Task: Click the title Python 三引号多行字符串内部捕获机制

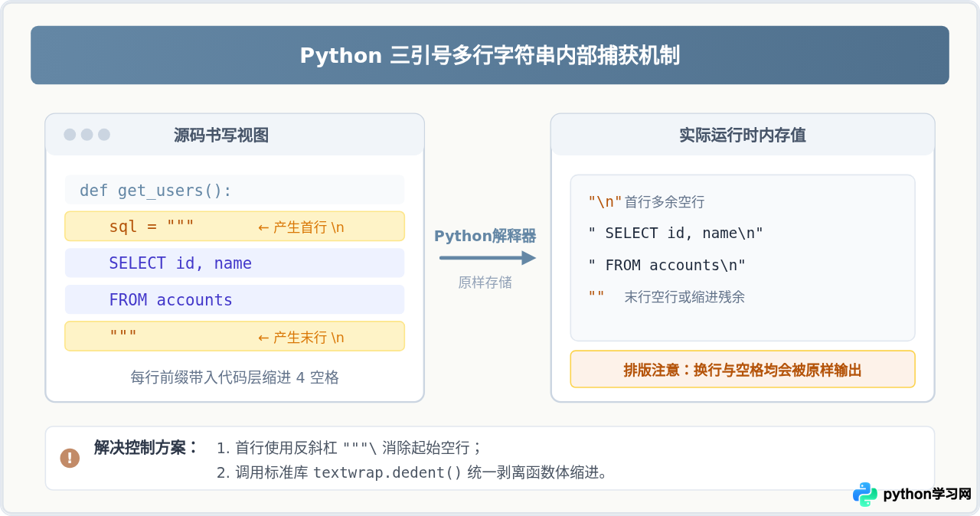Action: point(490,56)
